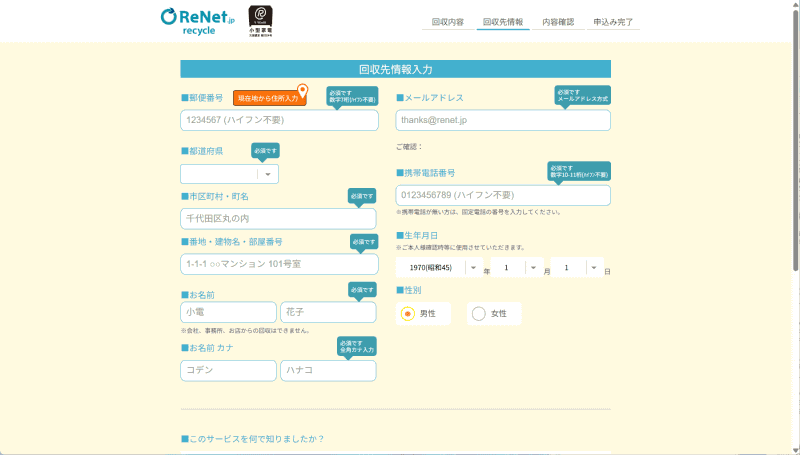Open the 回収内容 step tab

point(447,22)
